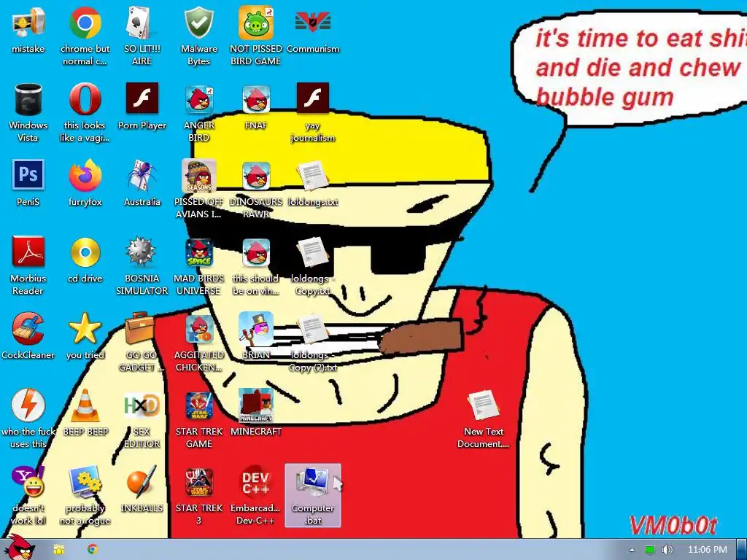The height and width of the screenshot is (560, 747).
Task: Click the Flash icon labeled 'yay journalism'
Action: click(x=313, y=112)
